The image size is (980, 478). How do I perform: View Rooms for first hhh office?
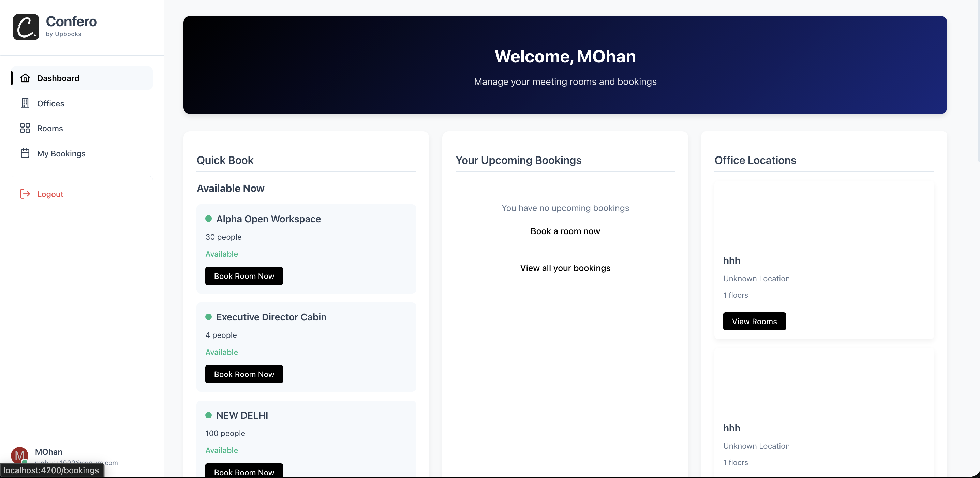coord(754,321)
